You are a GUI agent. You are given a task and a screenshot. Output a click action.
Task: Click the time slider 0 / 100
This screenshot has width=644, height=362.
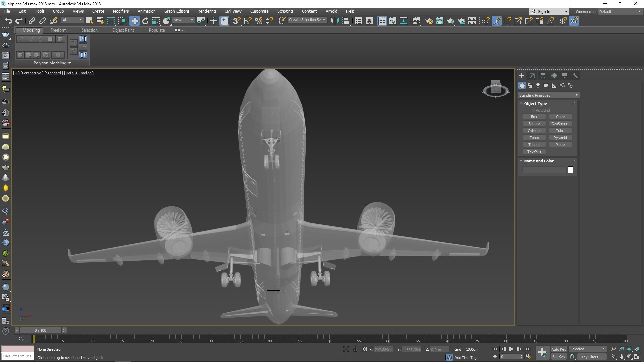[x=41, y=330]
